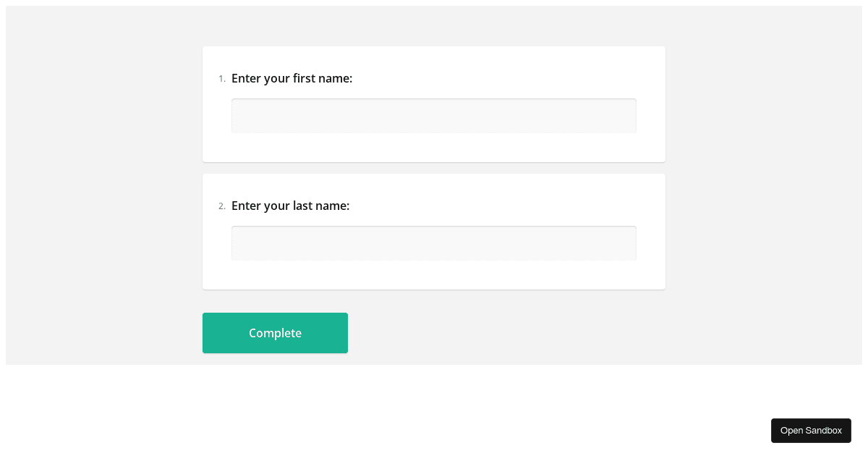Click the Complete button text

coord(275,333)
